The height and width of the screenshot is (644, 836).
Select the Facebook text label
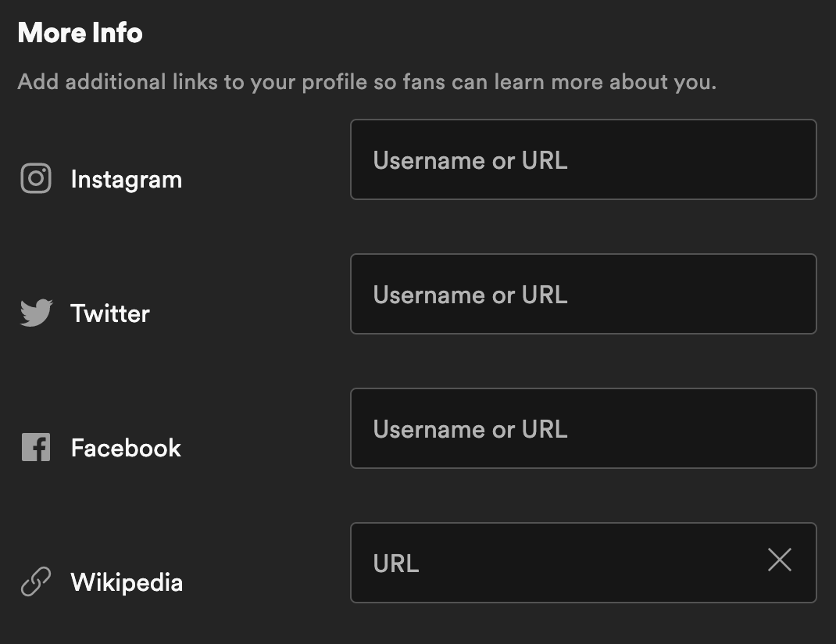coord(126,449)
